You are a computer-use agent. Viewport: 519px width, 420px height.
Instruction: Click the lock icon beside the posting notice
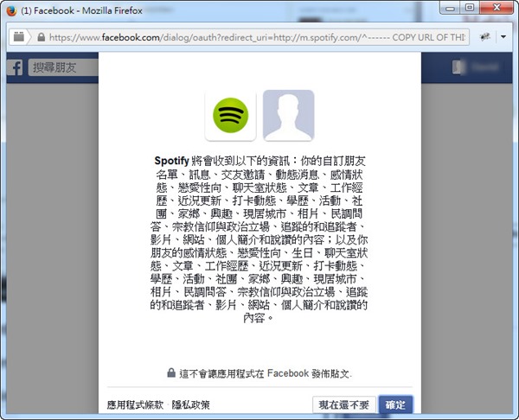pyautogui.click(x=171, y=372)
